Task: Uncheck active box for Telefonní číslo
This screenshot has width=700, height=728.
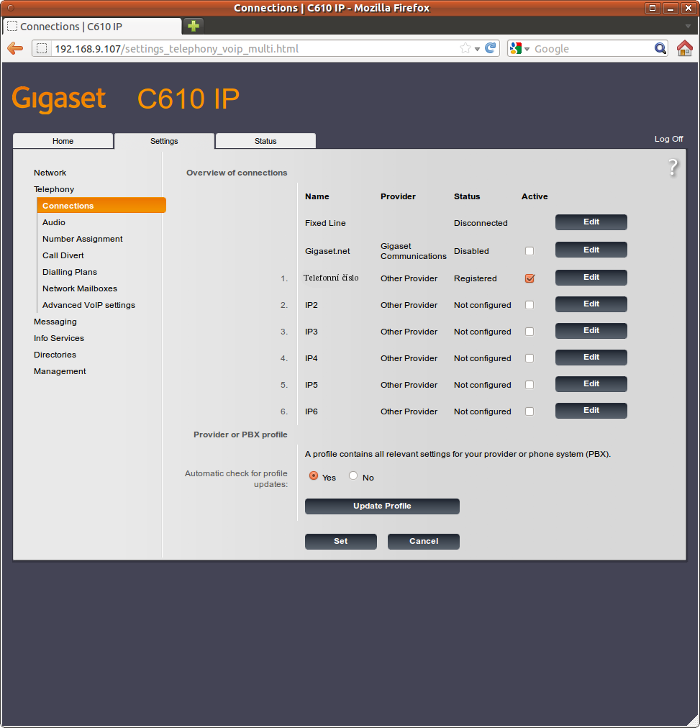Action: (529, 278)
